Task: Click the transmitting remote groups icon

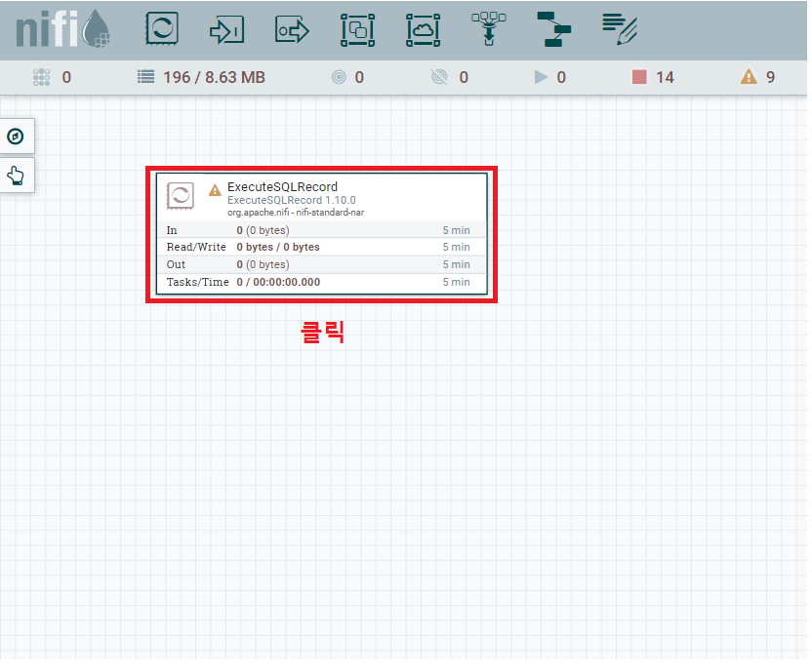Action: pyautogui.click(x=339, y=77)
